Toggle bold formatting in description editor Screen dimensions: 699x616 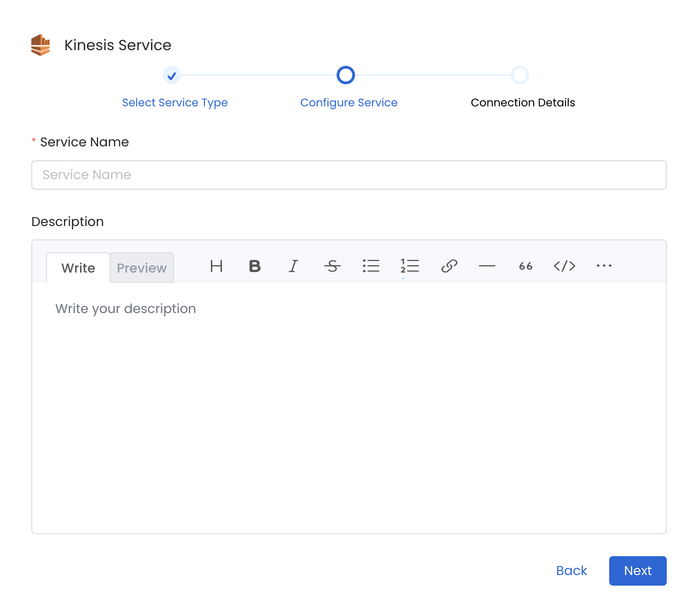click(255, 266)
